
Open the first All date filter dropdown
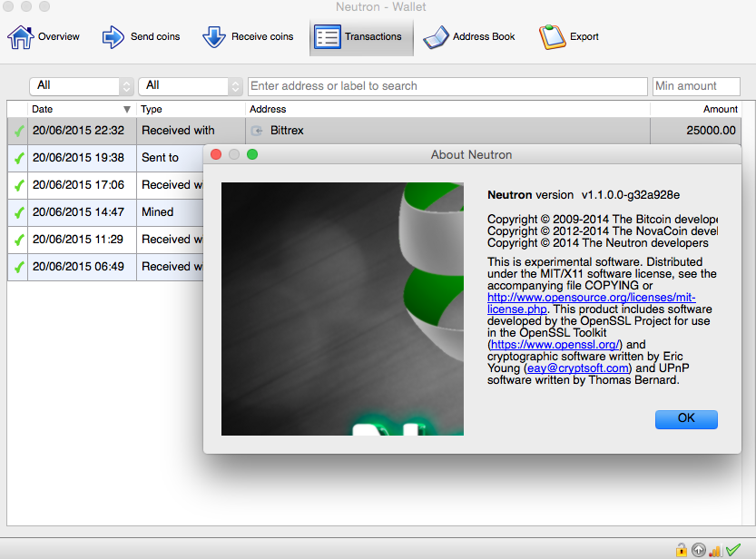point(81,86)
